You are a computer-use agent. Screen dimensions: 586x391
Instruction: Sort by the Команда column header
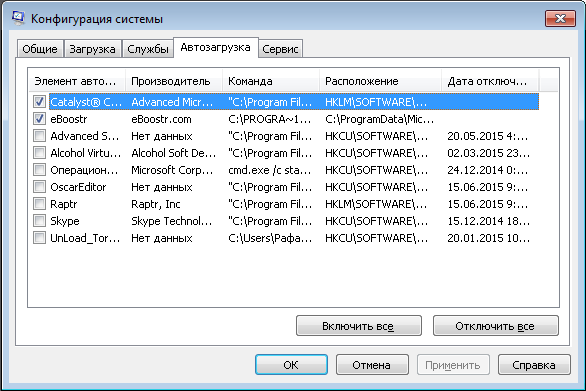(x=271, y=81)
